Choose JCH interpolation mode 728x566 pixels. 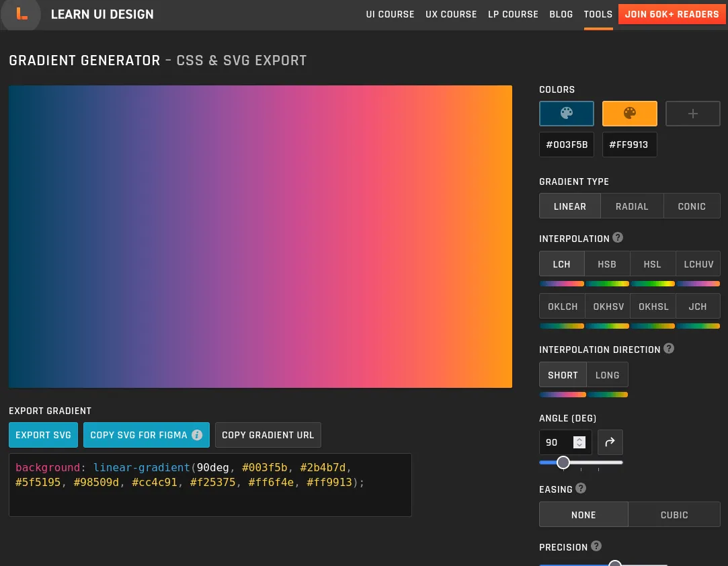point(698,307)
